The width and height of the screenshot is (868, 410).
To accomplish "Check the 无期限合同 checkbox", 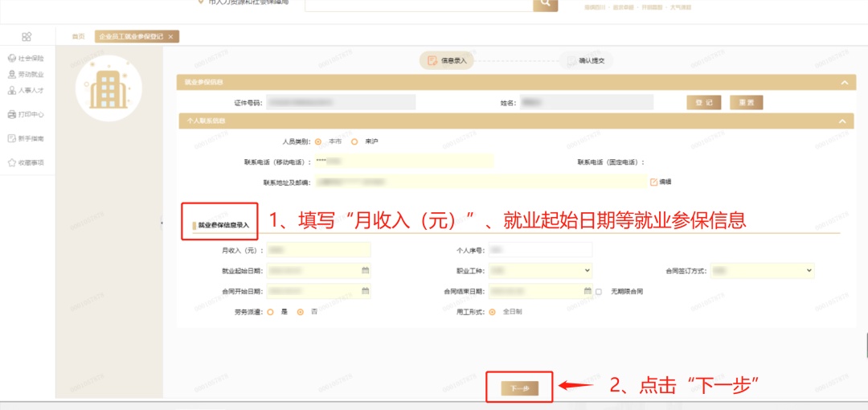I will pos(599,291).
